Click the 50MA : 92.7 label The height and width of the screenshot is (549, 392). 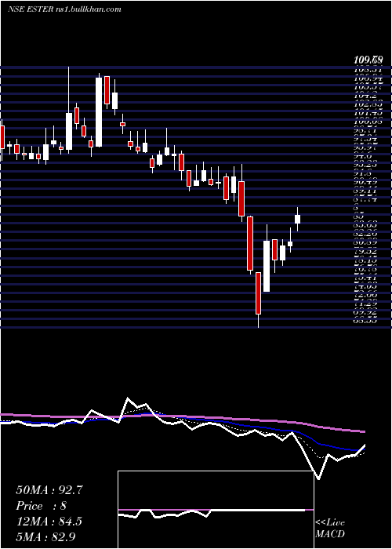click(x=49, y=490)
